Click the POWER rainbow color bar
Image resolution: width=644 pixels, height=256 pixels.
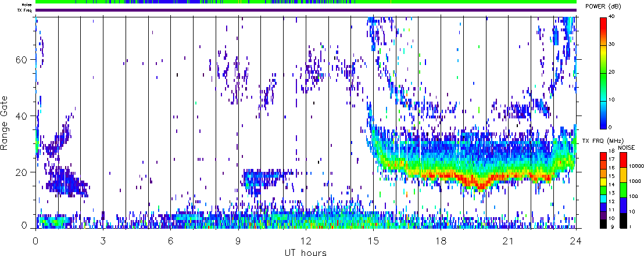(603, 73)
